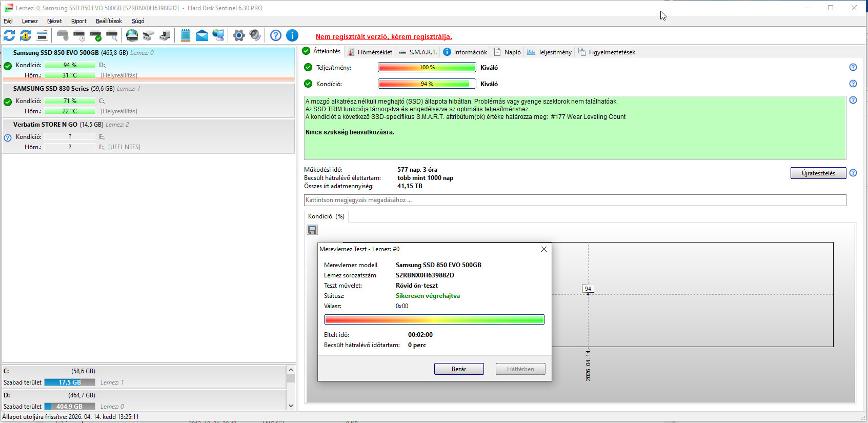Open the Riport menu

tap(79, 21)
